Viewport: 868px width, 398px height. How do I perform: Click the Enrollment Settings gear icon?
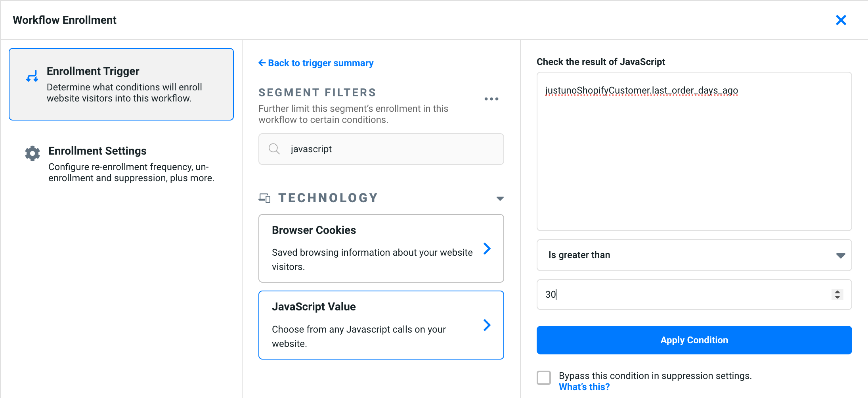33,153
